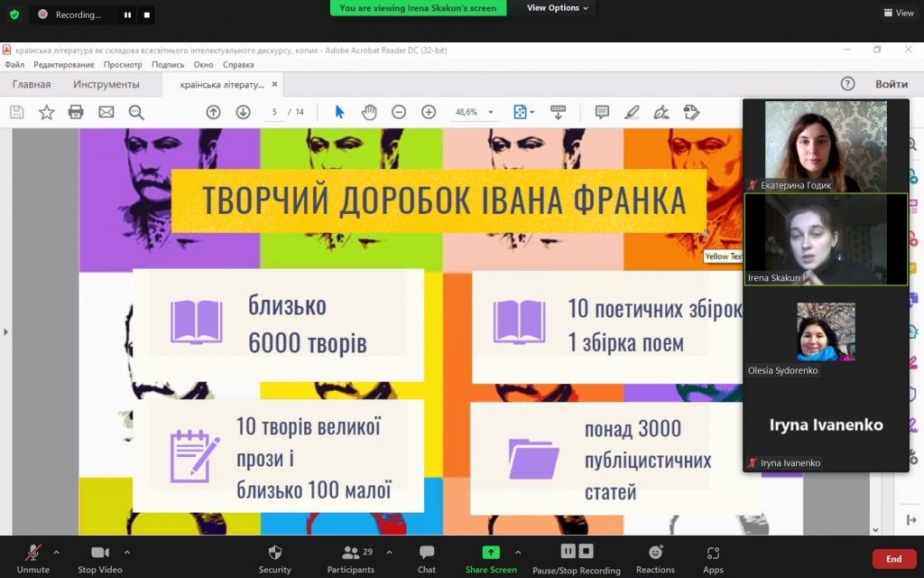Select the Hand pan tool

pos(369,112)
